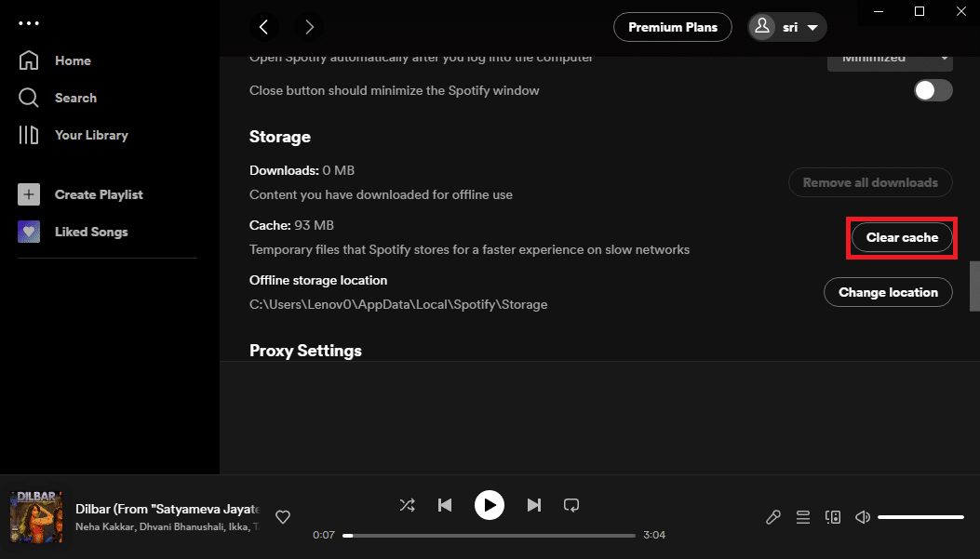Open Premium Plans page
980x559 pixels.
click(x=673, y=27)
